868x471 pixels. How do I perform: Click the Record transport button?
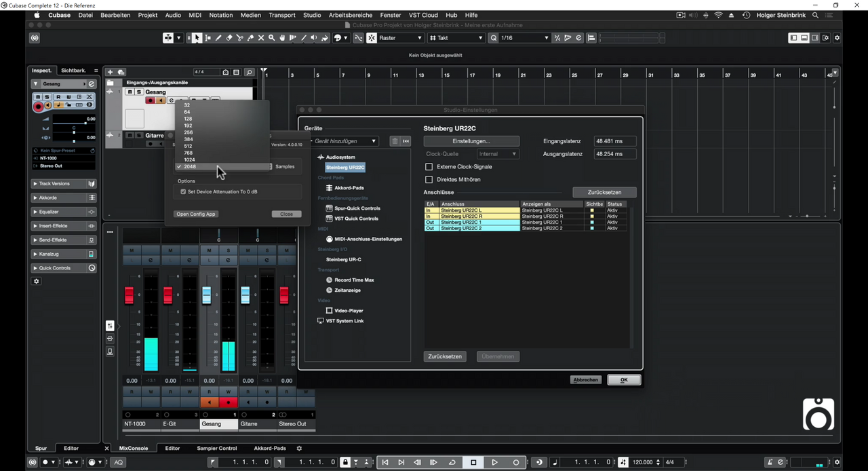[x=516, y=462]
